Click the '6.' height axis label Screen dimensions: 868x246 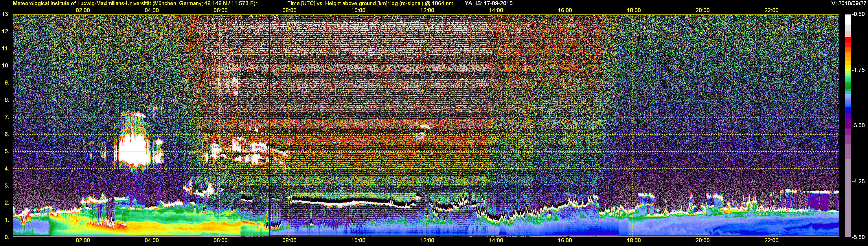(7, 135)
